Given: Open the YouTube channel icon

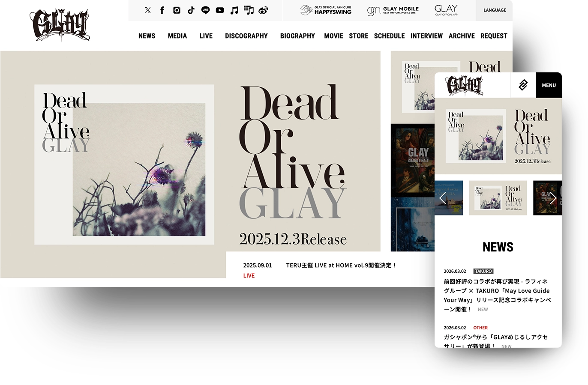Looking at the screenshot, I should tap(220, 10).
